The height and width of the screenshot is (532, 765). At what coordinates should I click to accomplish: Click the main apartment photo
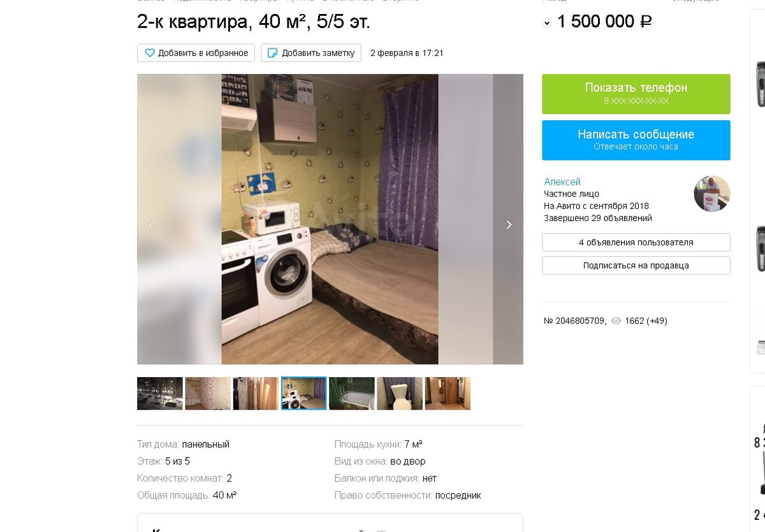[330, 219]
